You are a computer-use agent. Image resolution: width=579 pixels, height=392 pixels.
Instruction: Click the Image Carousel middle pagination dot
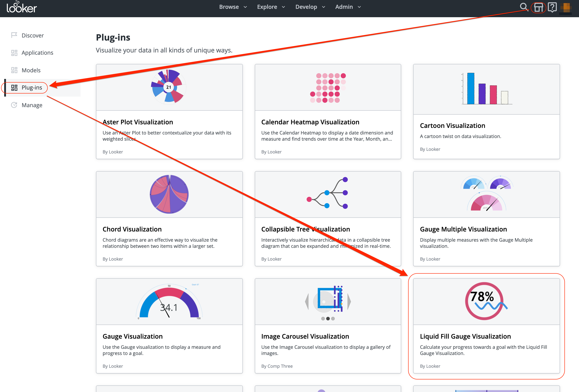328,319
